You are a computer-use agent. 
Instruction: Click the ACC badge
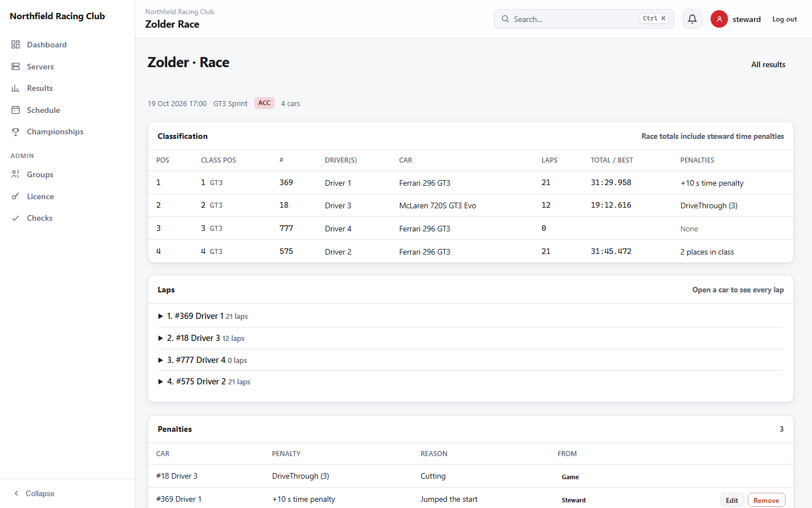pos(264,103)
